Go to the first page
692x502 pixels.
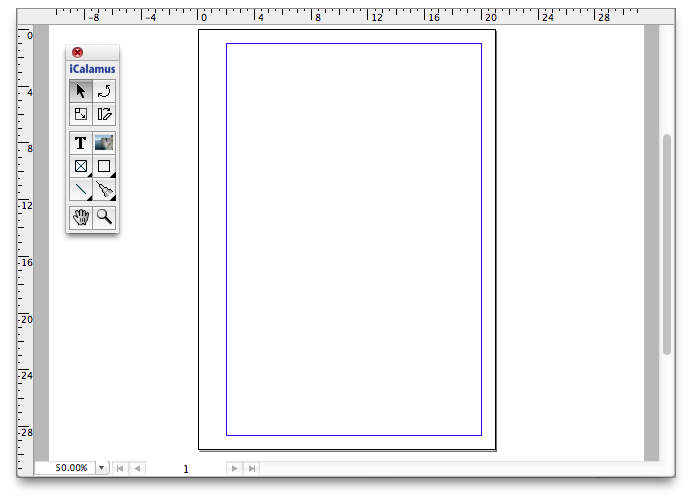point(120,468)
